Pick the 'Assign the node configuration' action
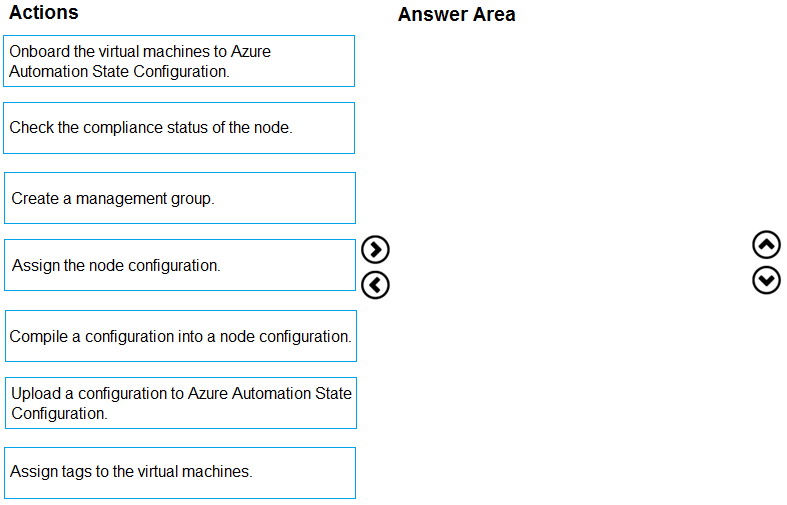 click(x=179, y=265)
